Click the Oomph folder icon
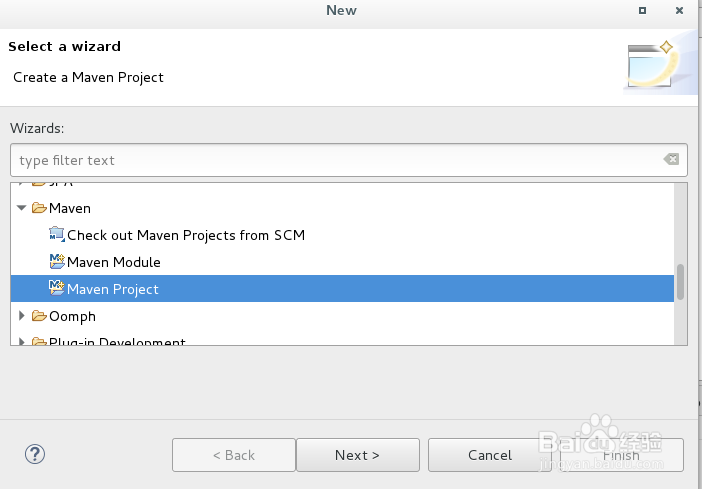The height and width of the screenshot is (489, 702). coord(40,316)
